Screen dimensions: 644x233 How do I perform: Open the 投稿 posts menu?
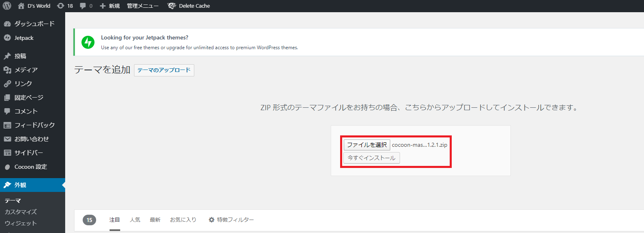20,56
